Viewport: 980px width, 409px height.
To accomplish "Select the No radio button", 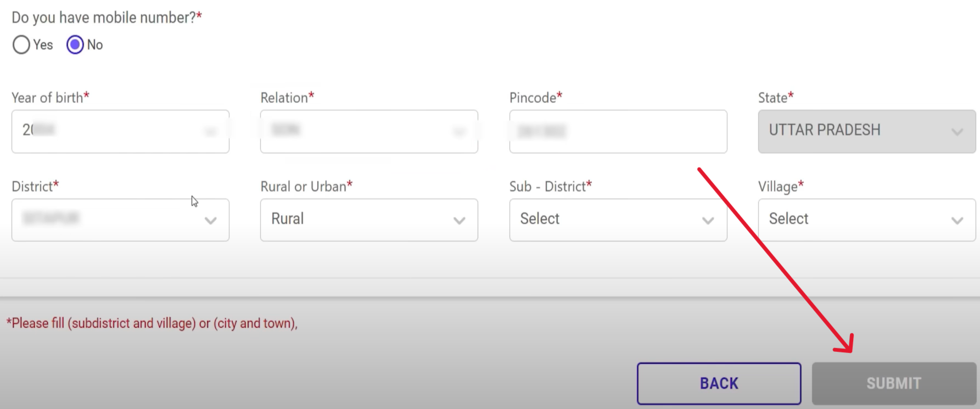I will click(x=75, y=45).
